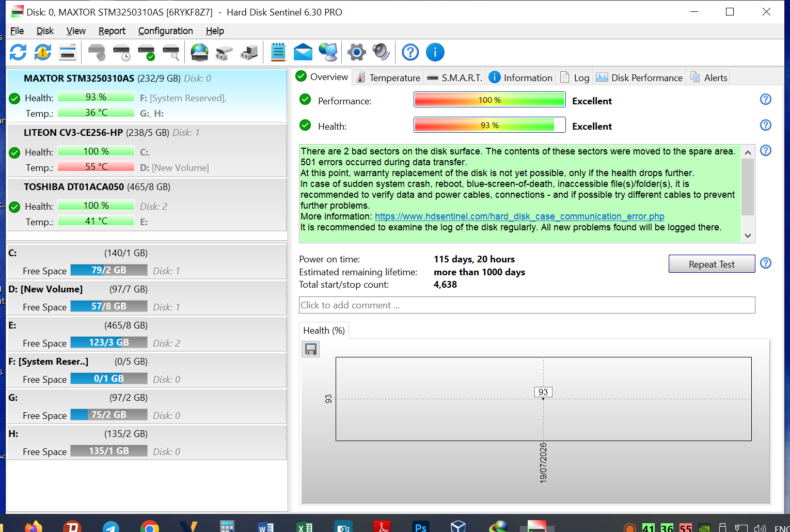Click the help icon beside Performance row
Image resolution: width=790 pixels, height=532 pixels.
point(766,99)
